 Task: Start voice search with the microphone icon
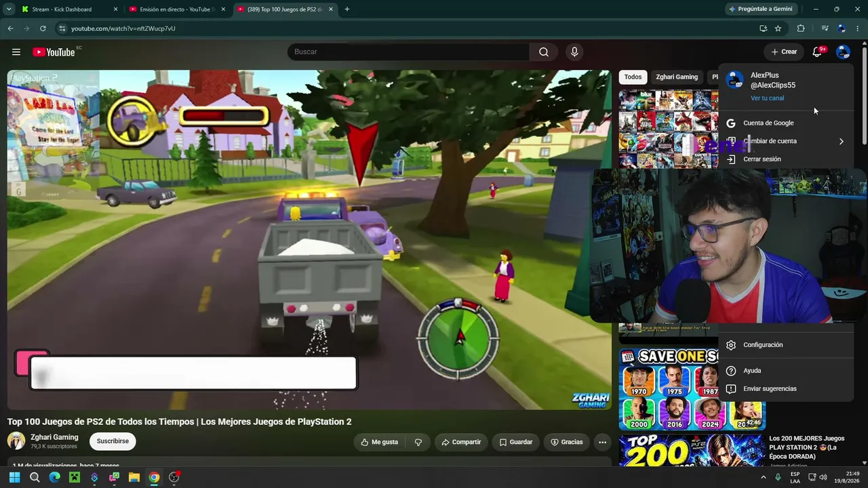coord(574,52)
